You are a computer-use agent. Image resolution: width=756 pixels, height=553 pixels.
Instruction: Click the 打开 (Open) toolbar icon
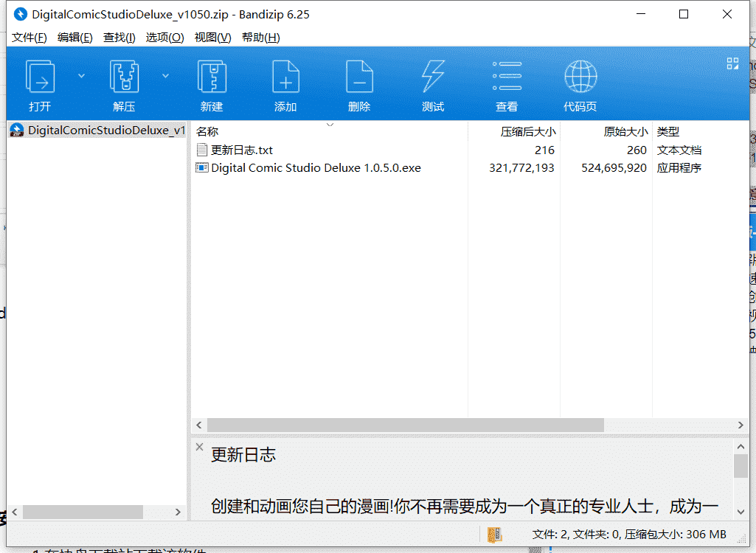coord(40,85)
